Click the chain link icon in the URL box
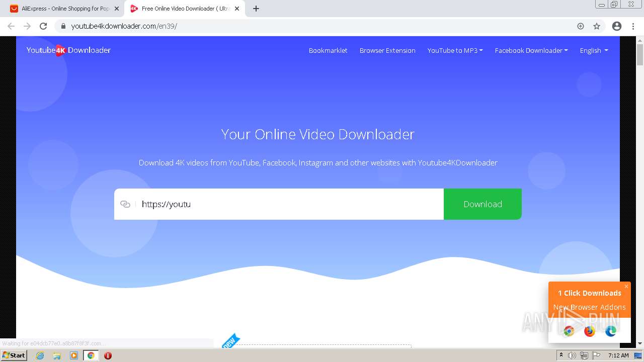The image size is (644, 362). pos(125,204)
